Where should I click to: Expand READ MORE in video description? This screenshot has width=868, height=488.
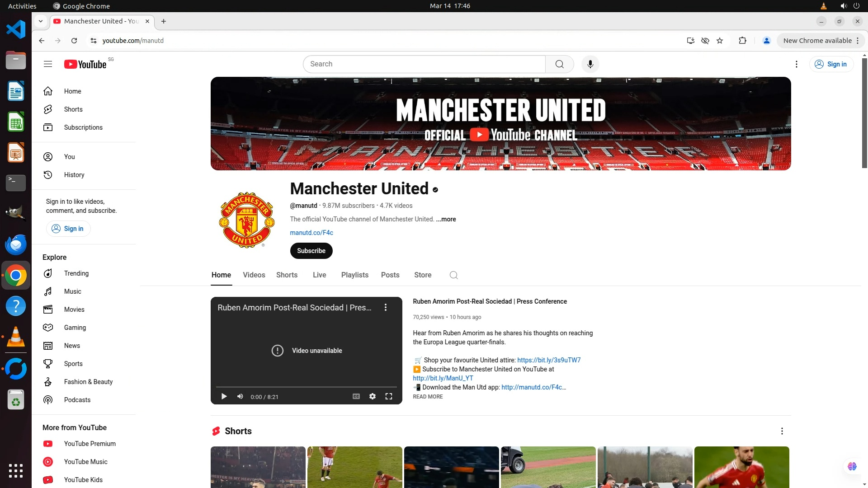click(x=427, y=397)
